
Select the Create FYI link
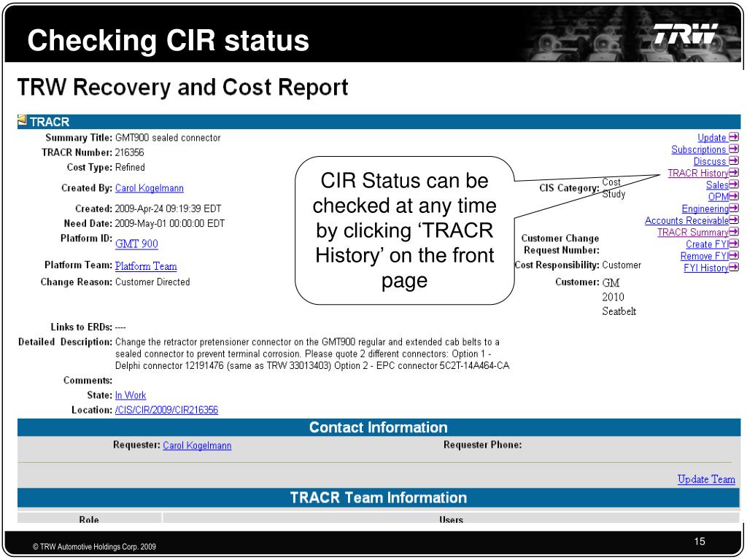click(x=707, y=244)
